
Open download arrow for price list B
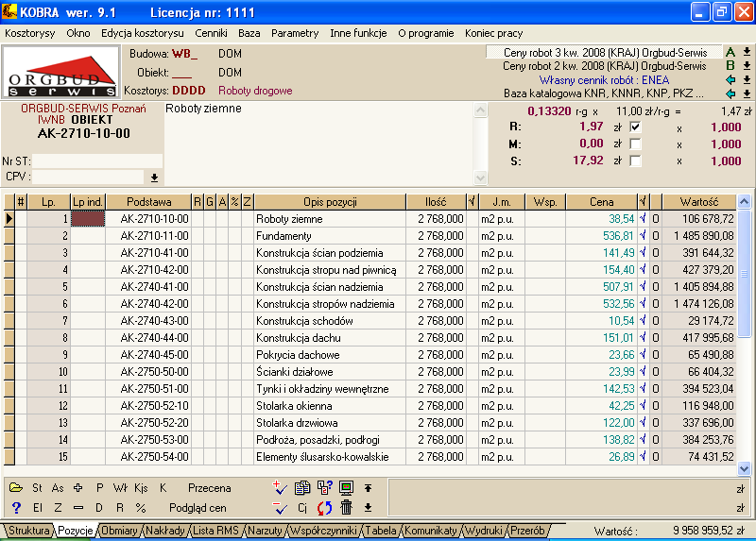click(747, 65)
